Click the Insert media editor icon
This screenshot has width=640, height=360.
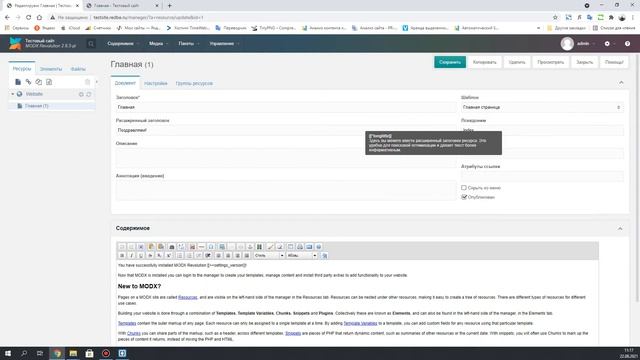coord(259,247)
